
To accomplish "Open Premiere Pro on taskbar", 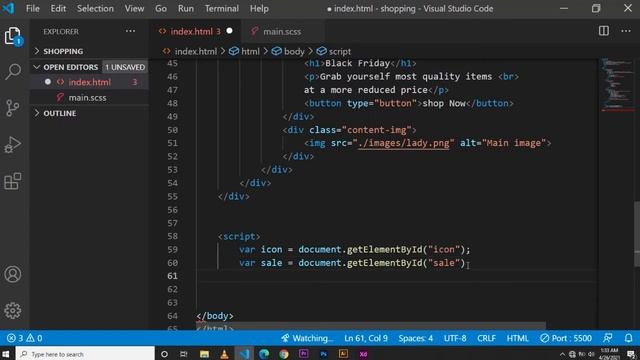I will (304, 353).
